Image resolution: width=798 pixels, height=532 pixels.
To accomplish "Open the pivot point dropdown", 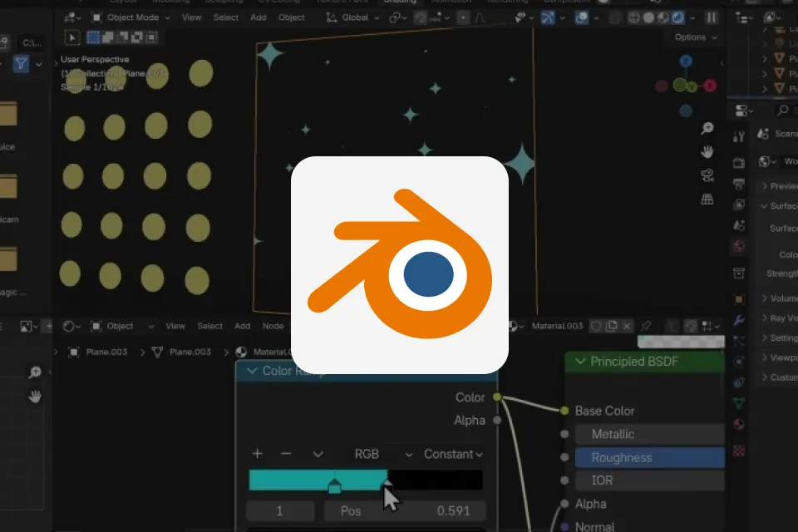I will pyautogui.click(x=397, y=17).
